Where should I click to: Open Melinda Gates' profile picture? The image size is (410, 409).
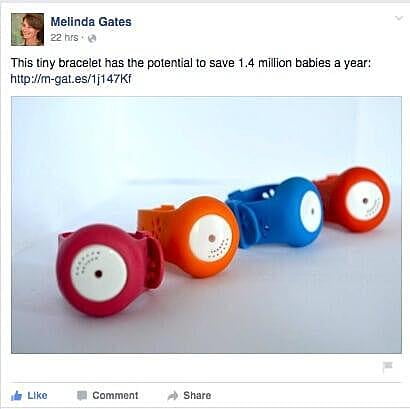click(27, 29)
